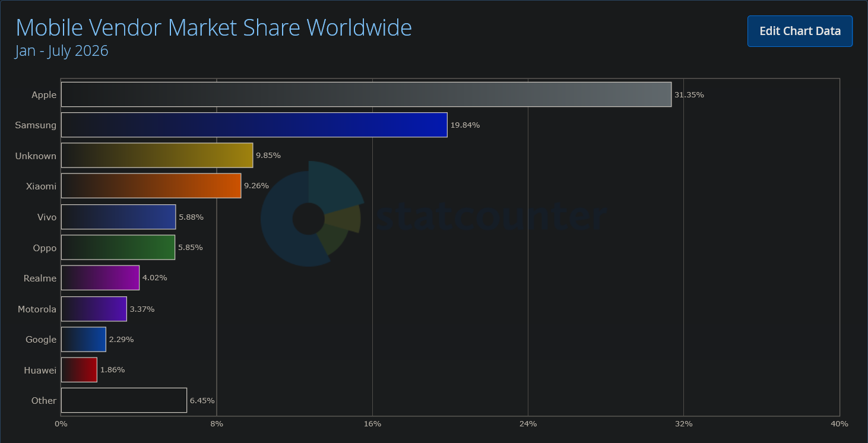Click the 31.35% value label
The width and height of the screenshot is (868, 443).
(x=689, y=95)
